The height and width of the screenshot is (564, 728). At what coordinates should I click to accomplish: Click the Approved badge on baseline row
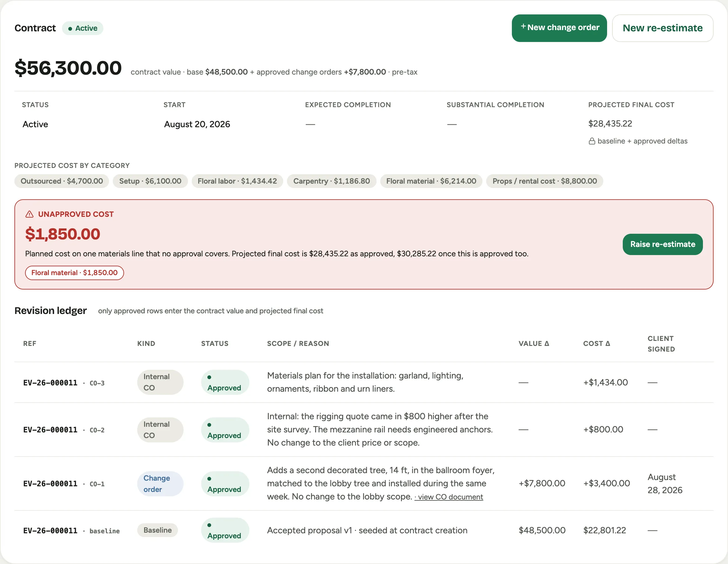coord(225,530)
